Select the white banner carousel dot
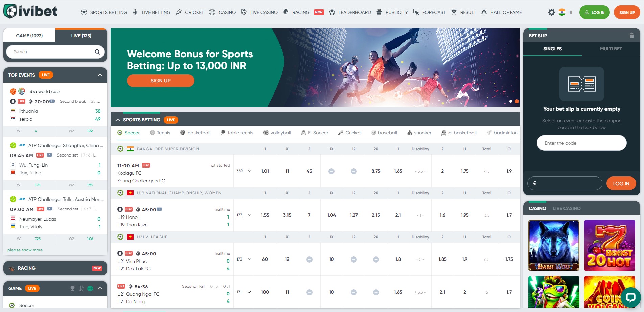This screenshot has width=644, height=312. 511,101
